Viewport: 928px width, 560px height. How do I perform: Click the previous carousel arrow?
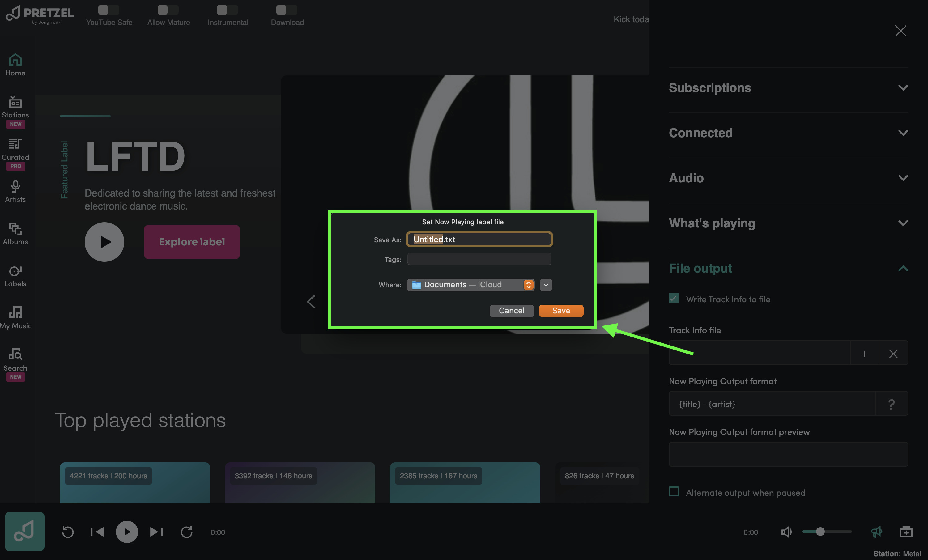(x=311, y=301)
